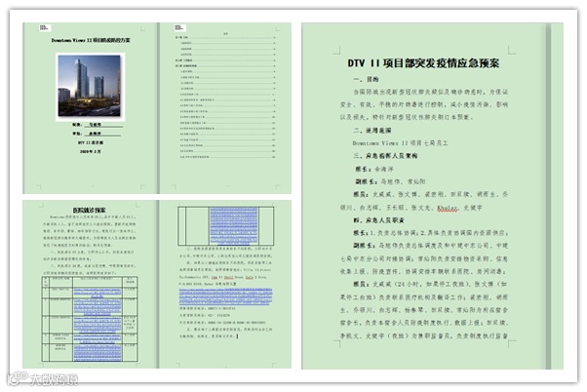Viewport: 587px width, 392px height.
Task: Click the cover page reviewer line above "DTV II 项目部"
Action: click(97, 134)
